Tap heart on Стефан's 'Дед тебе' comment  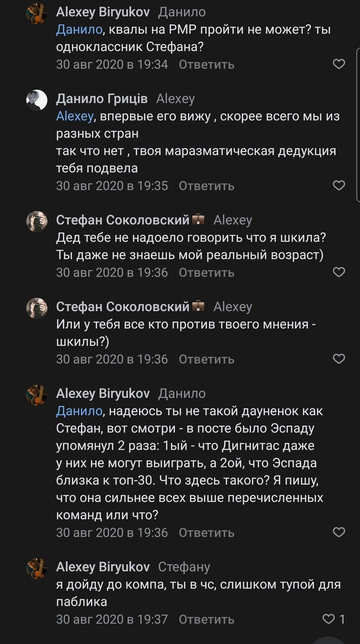coord(339,272)
